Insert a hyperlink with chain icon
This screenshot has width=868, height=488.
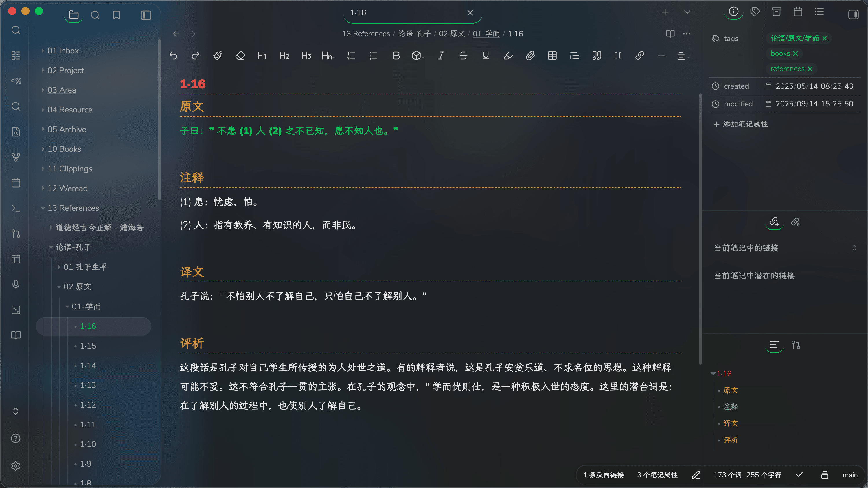pyautogui.click(x=639, y=56)
